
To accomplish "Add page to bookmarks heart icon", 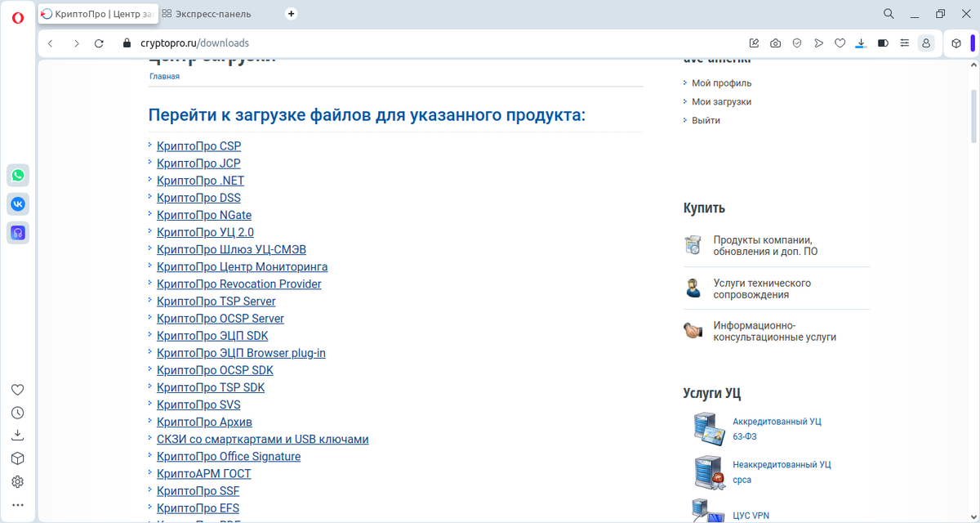I will point(840,43).
